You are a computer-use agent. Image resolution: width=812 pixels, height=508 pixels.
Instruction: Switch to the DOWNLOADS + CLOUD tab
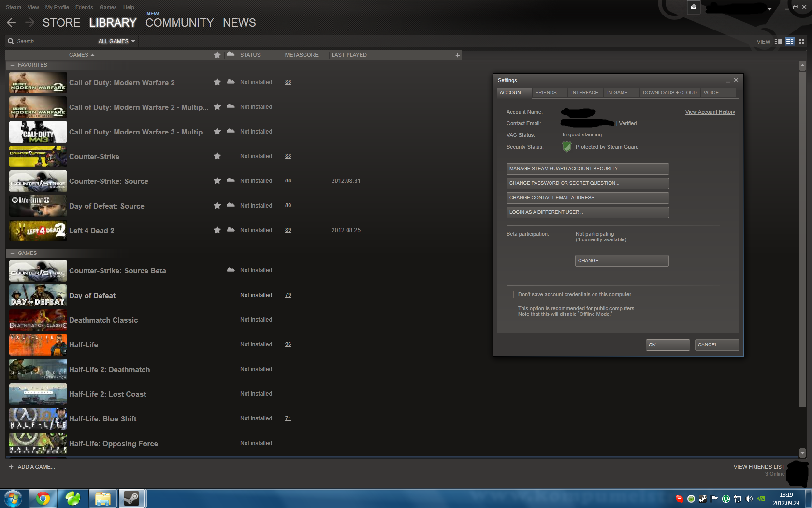pos(669,92)
